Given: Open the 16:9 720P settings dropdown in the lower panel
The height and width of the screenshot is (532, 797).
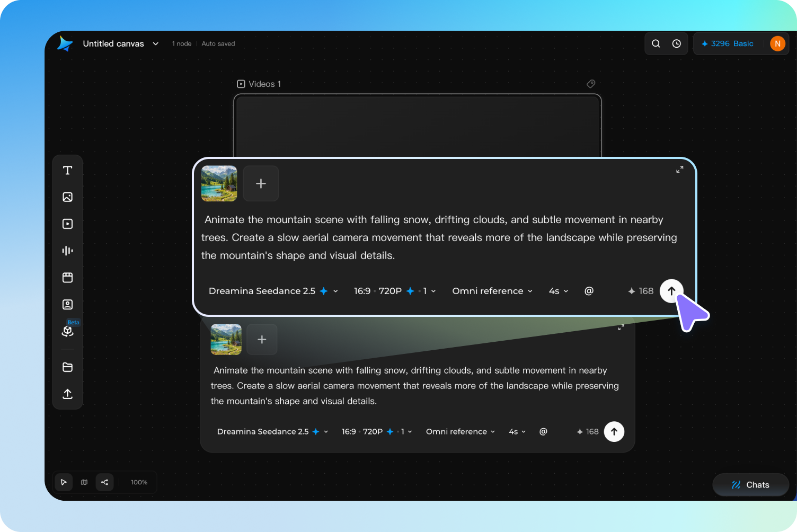Looking at the screenshot, I should 377,431.
